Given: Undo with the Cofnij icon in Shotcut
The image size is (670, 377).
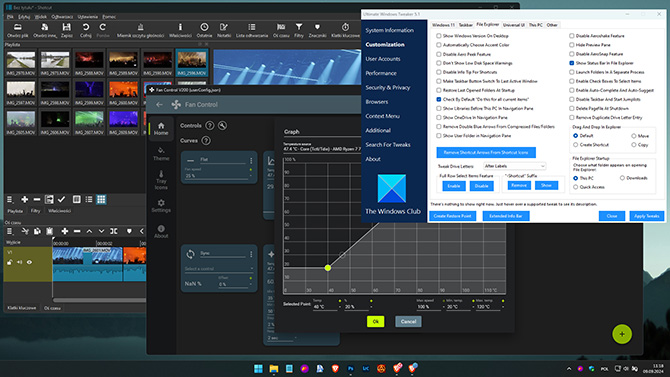Looking at the screenshot, I should [x=85, y=27].
